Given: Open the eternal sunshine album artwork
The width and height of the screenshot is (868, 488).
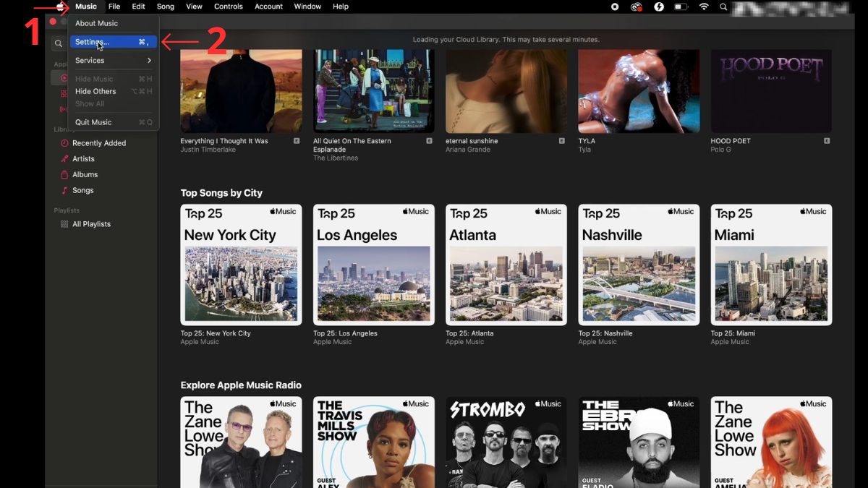Looking at the screenshot, I should point(506,91).
